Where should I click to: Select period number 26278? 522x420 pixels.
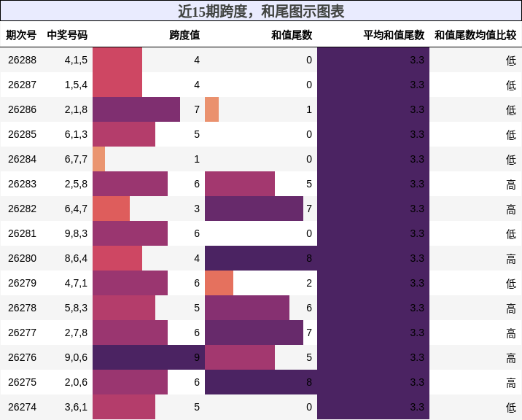[22, 308]
